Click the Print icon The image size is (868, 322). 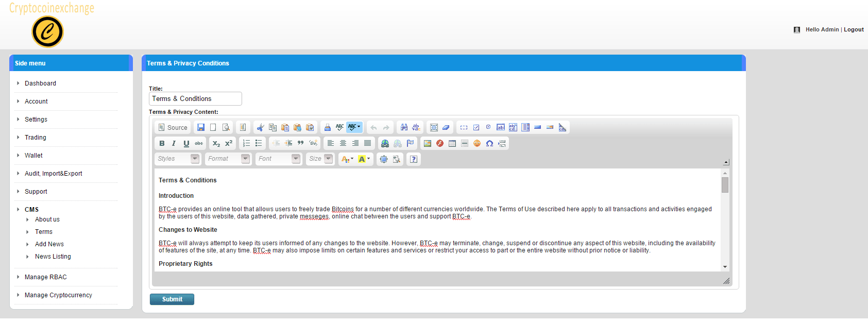(x=328, y=127)
